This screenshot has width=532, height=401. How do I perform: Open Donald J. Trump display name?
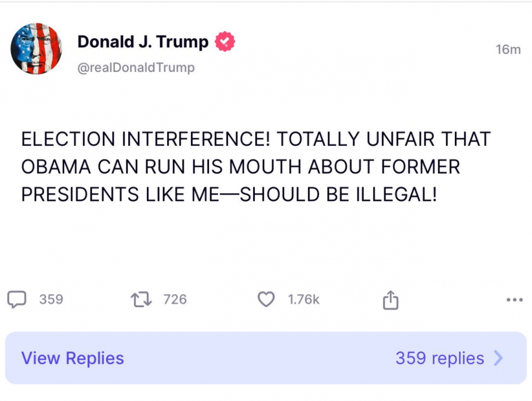click(x=143, y=42)
